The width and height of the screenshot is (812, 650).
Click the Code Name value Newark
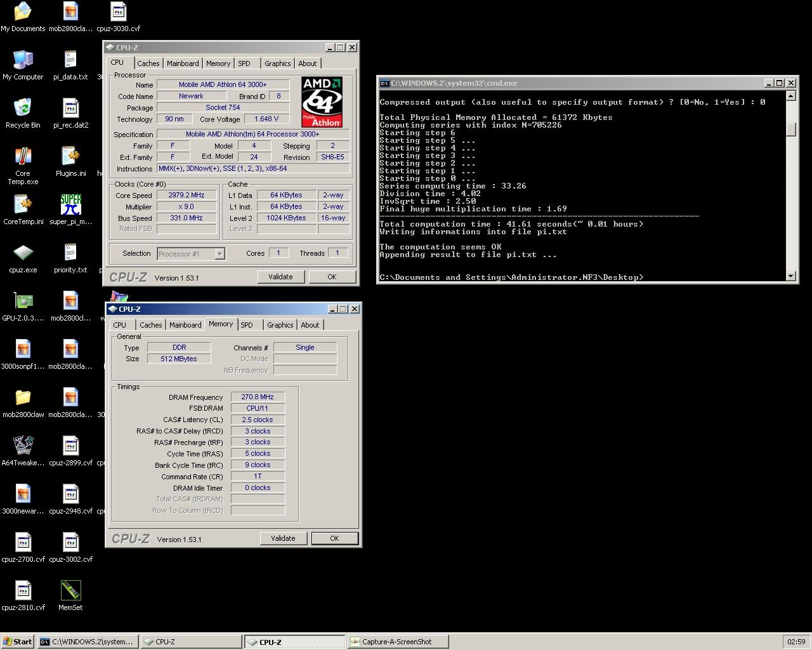[x=191, y=96]
